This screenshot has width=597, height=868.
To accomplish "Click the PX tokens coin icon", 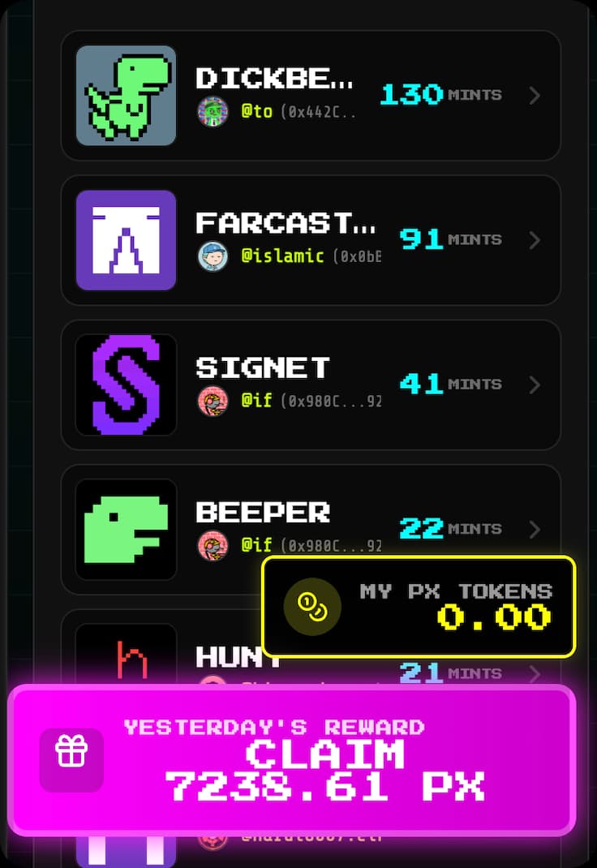I will point(312,607).
